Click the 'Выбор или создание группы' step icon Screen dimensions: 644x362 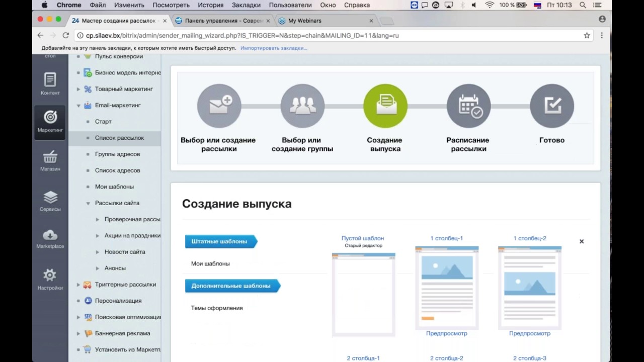click(x=302, y=106)
